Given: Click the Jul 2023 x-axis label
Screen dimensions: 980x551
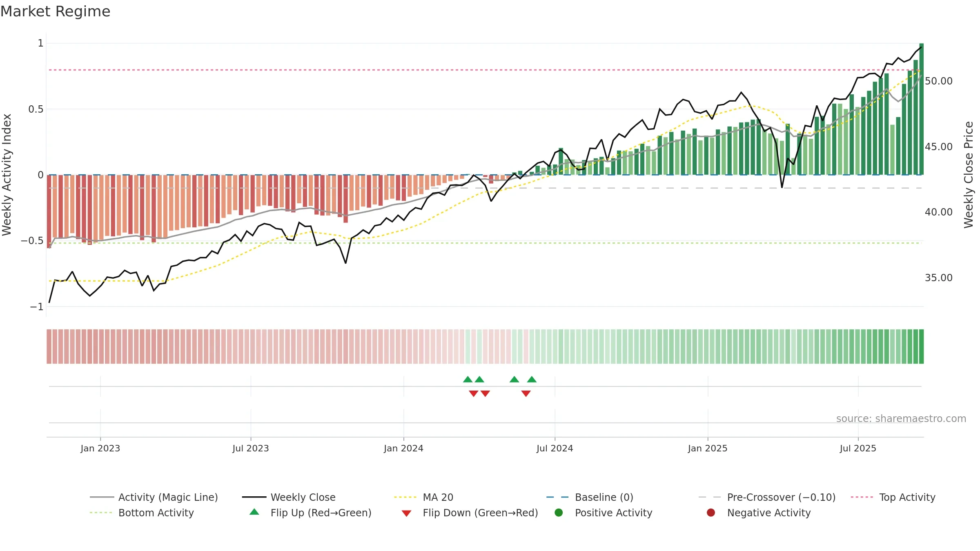Looking at the screenshot, I should [251, 449].
